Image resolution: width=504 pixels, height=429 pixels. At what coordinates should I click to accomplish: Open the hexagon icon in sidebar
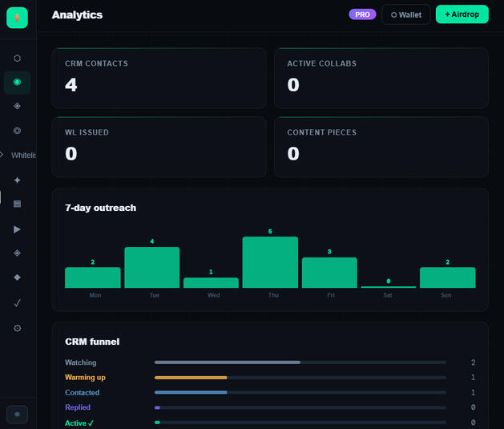17,58
